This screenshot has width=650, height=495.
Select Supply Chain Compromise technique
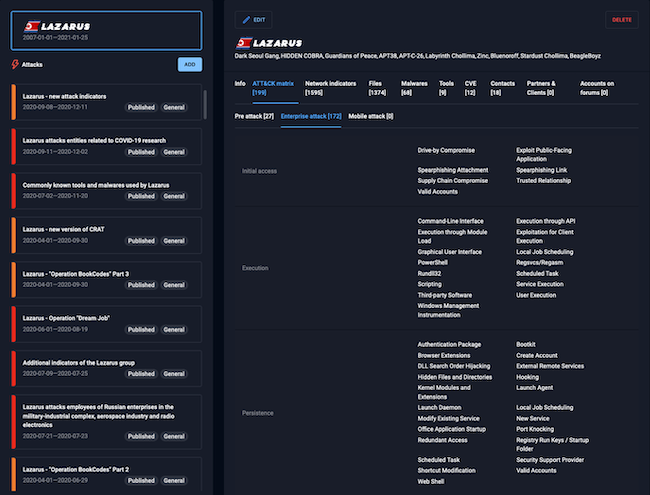(x=453, y=181)
